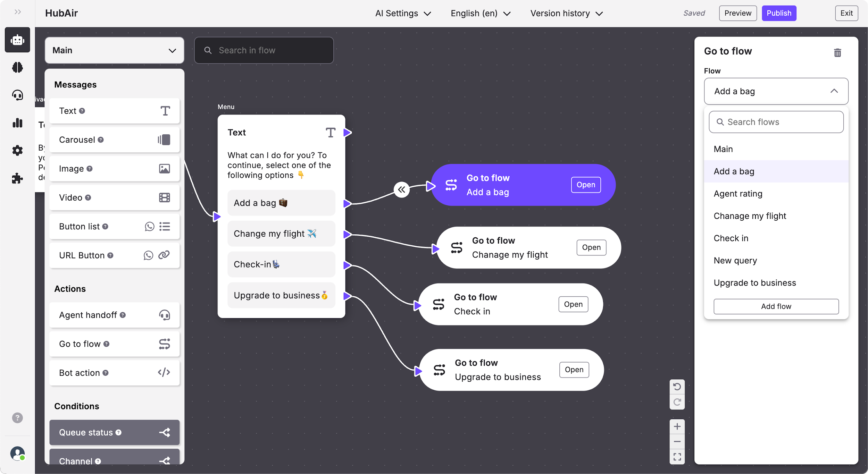Image resolution: width=868 pixels, height=474 pixels.
Task: Open the analytics bar chart sidebar icon
Action: point(17,123)
